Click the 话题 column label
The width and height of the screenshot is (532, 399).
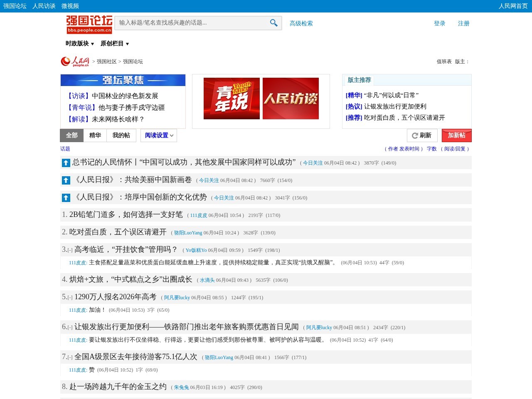click(x=65, y=149)
